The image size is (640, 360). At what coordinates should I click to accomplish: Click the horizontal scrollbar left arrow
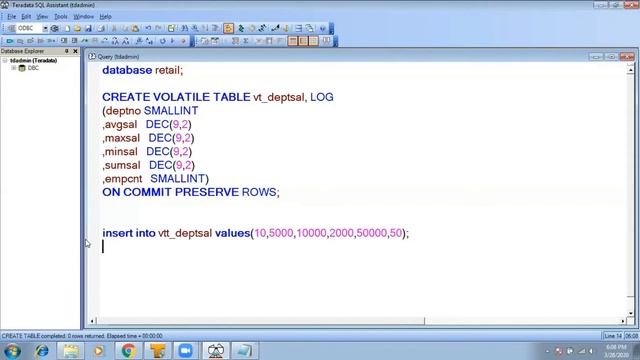[92, 321]
